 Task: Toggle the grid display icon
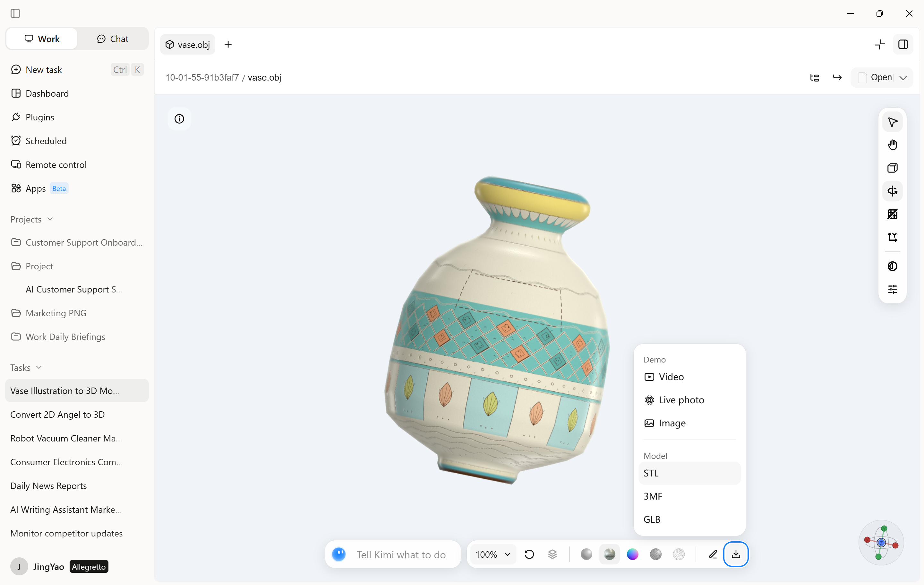892,214
